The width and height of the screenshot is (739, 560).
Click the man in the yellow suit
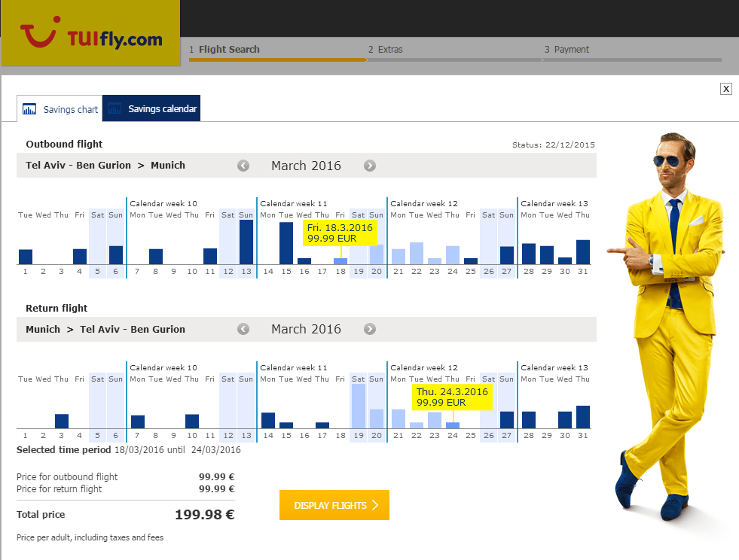pos(667,325)
